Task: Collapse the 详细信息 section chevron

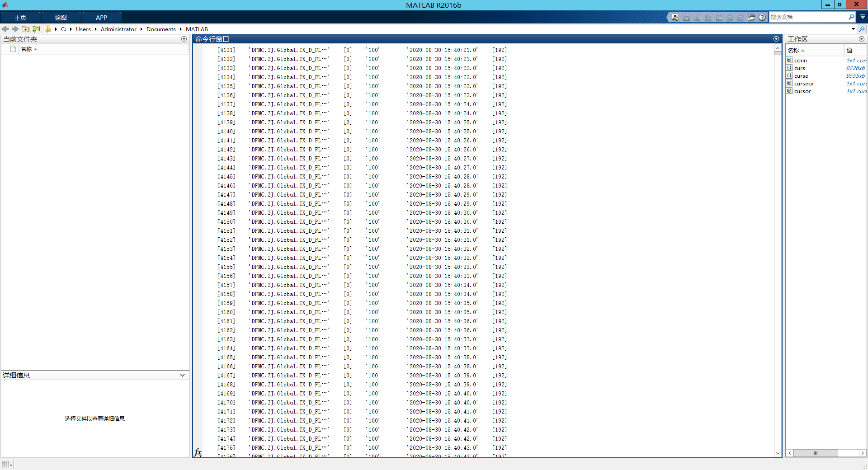Action: tap(182, 375)
